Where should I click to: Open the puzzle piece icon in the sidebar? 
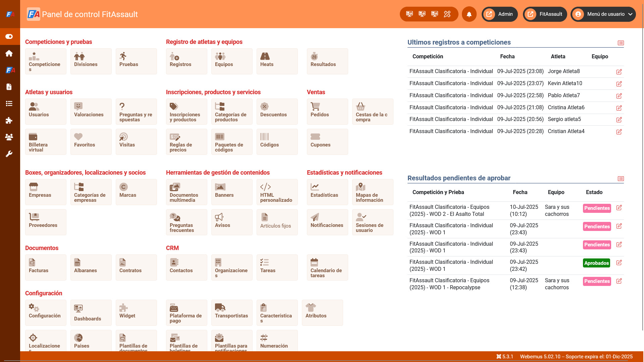coord(9,120)
